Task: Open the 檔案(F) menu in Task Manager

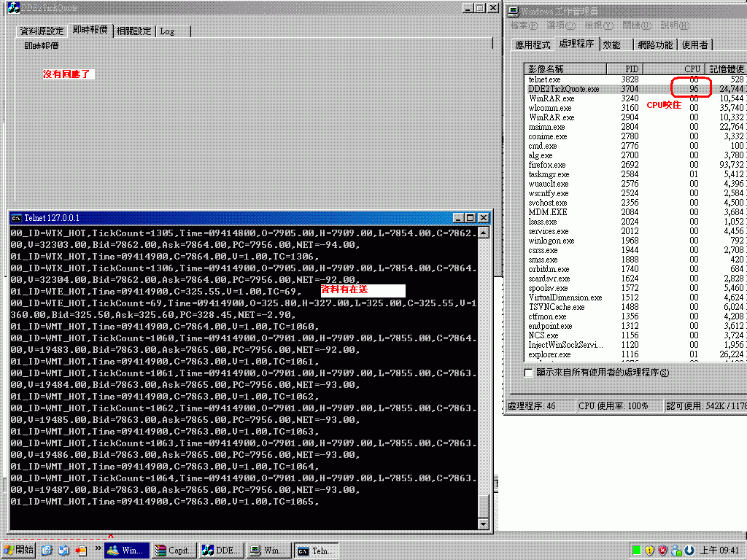Action: (524, 26)
